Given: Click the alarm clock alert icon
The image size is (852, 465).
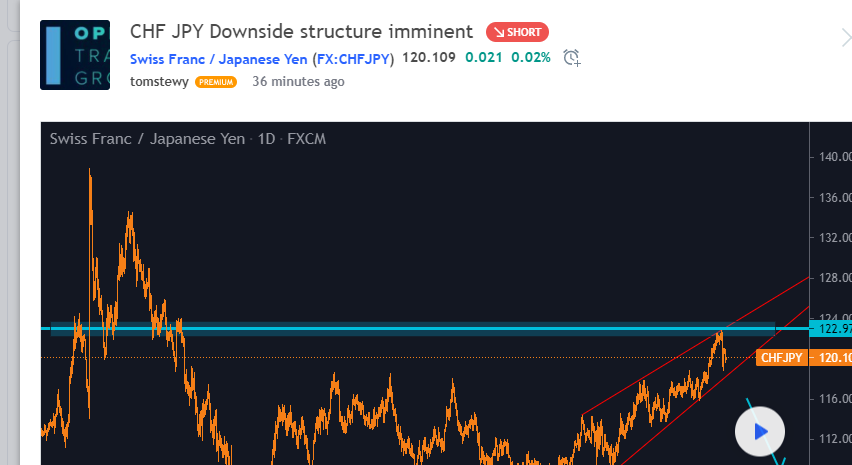Looking at the screenshot, I should click(x=572, y=58).
